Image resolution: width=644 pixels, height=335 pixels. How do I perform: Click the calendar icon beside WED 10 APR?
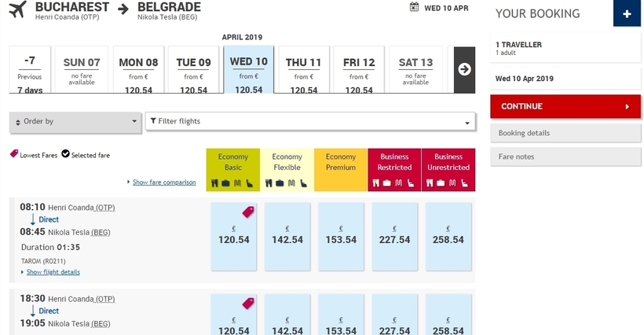[x=415, y=7]
